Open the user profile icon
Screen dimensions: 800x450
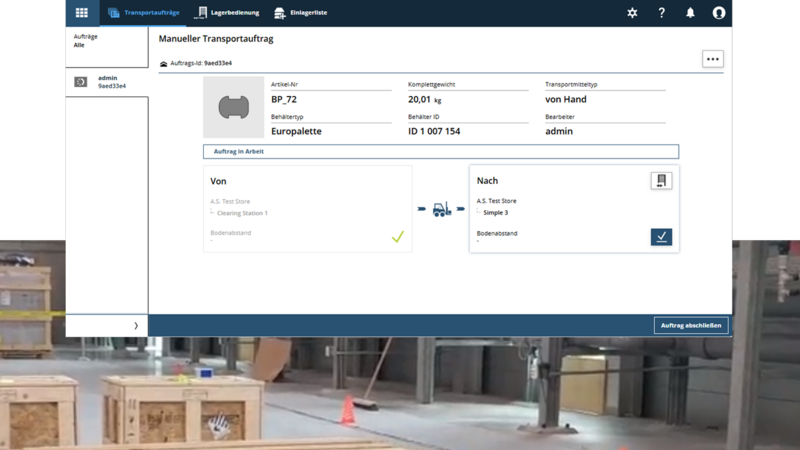[718, 13]
